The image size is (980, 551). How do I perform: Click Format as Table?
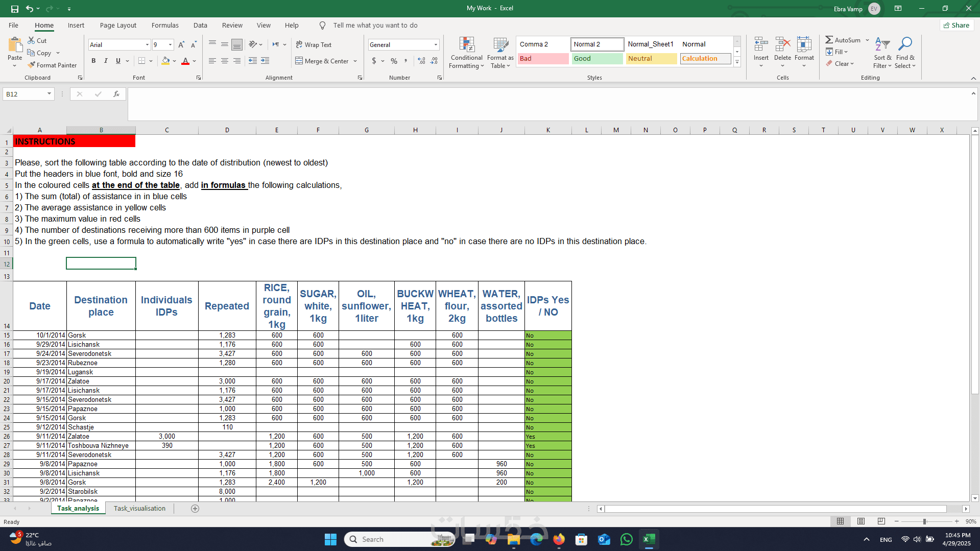pos(500,53)
